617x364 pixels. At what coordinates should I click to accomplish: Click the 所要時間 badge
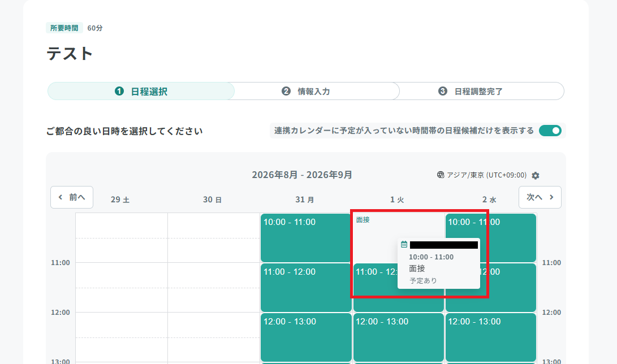64,28
